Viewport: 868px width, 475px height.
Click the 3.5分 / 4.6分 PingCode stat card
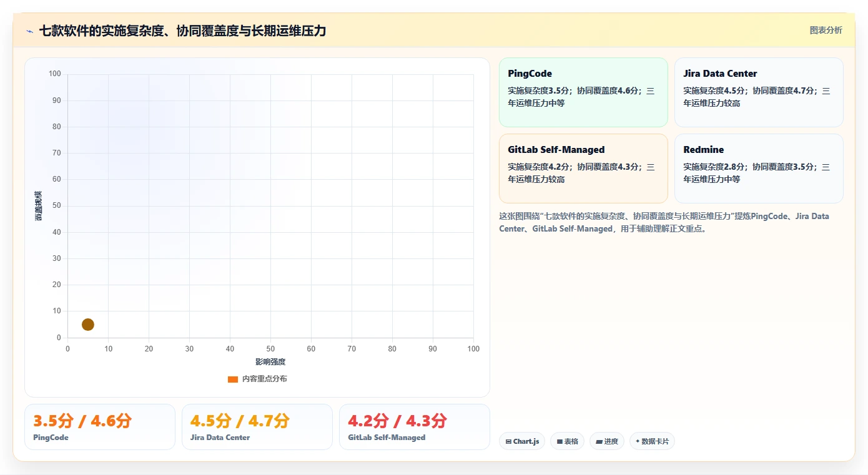tap(100, 427)
